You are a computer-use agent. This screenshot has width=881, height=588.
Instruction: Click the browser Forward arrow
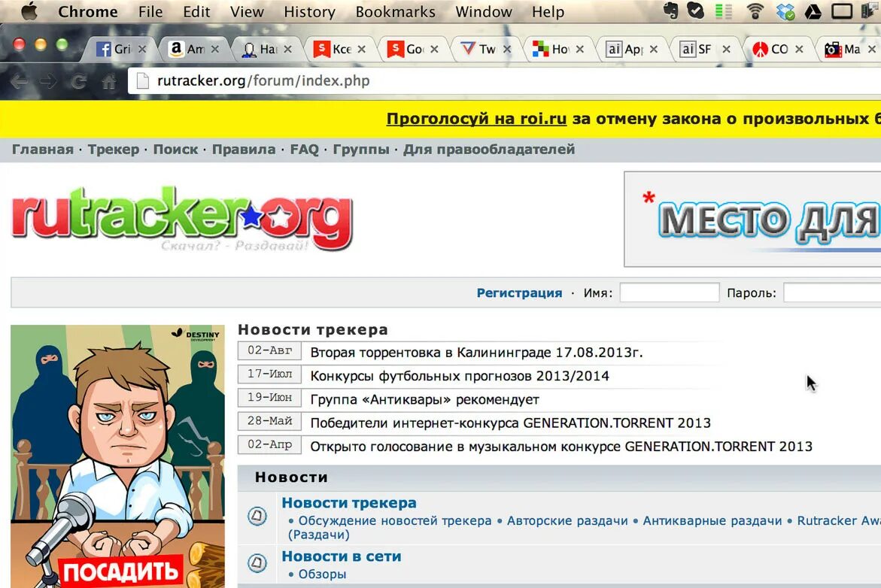(x=49, y=81)
